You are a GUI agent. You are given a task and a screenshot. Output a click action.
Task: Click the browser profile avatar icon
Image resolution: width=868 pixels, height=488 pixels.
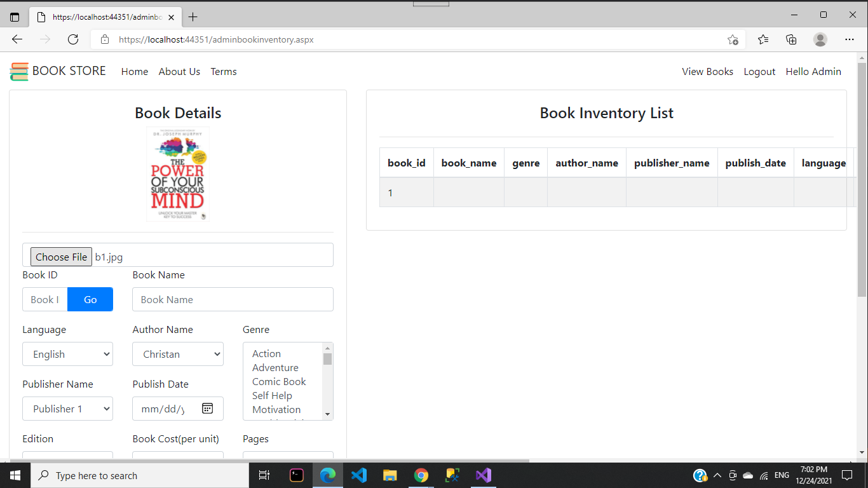pos(820,39)
